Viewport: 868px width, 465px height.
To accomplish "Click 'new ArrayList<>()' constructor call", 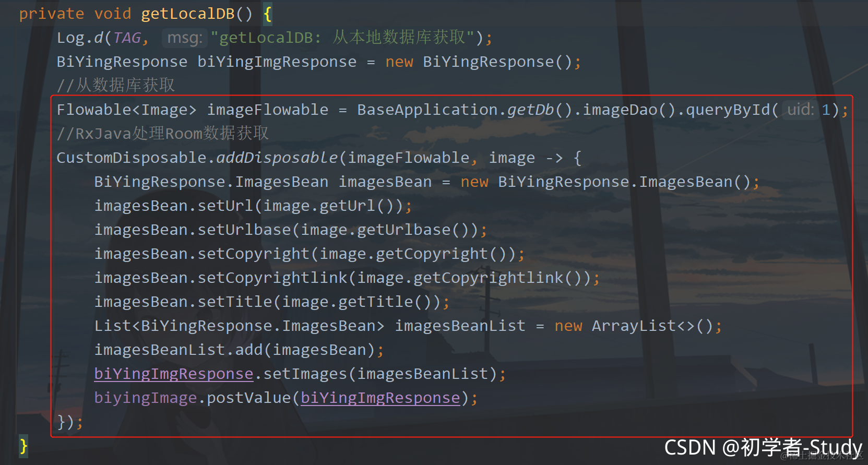I will click(634, 326).
